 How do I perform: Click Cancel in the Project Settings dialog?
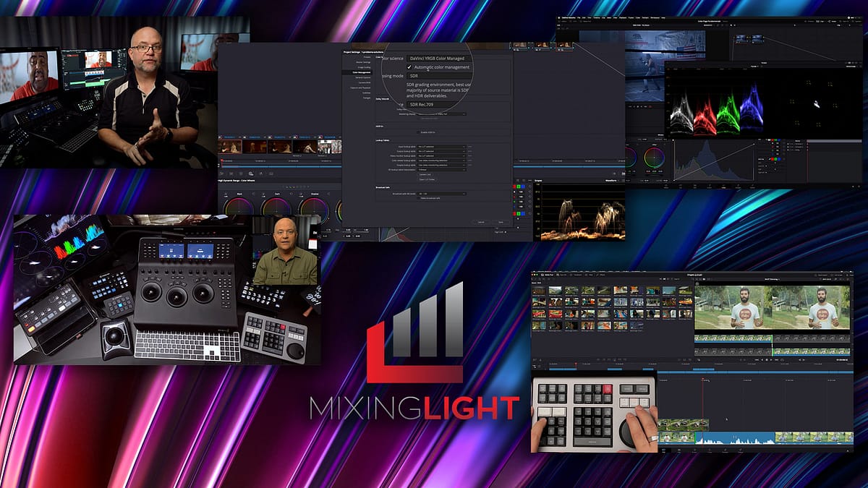coord(480,222)
